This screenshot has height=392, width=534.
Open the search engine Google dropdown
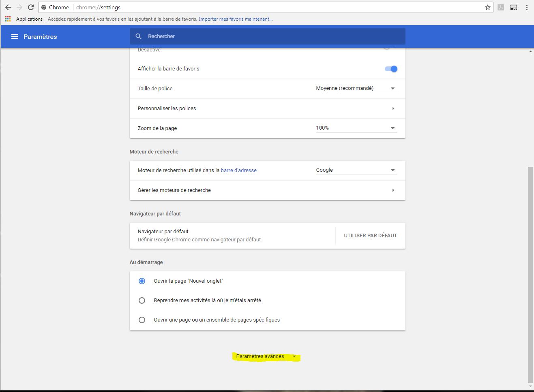356,170
